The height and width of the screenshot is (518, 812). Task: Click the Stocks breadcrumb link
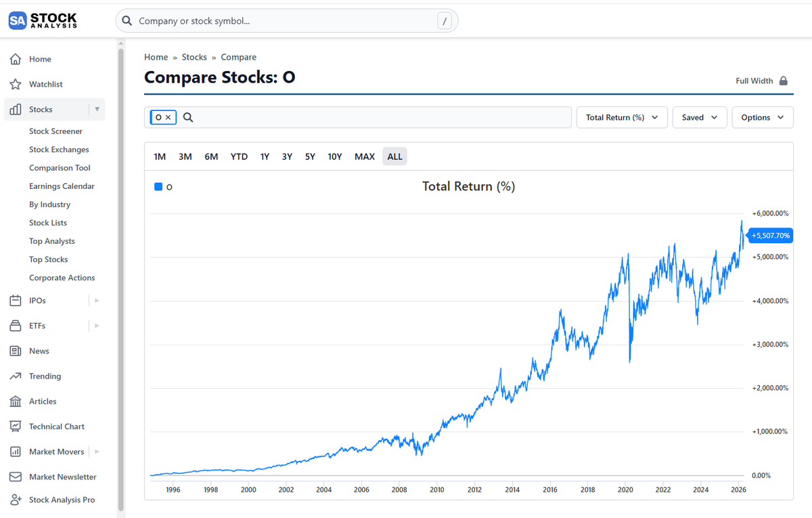194,58
